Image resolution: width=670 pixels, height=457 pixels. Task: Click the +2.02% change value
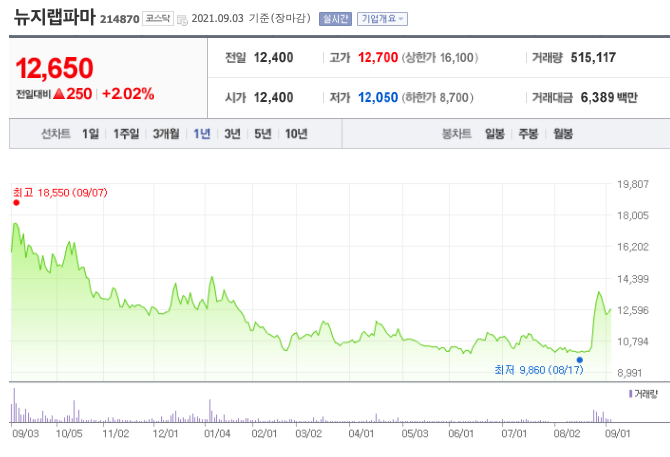pyautogui.click(x=128, y=94)
